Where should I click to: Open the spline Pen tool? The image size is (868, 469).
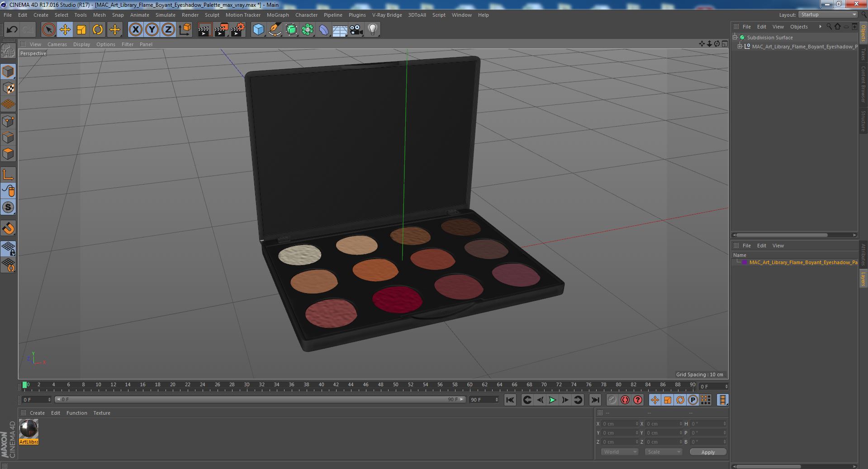pyautogui.click(x=275, y=30)
